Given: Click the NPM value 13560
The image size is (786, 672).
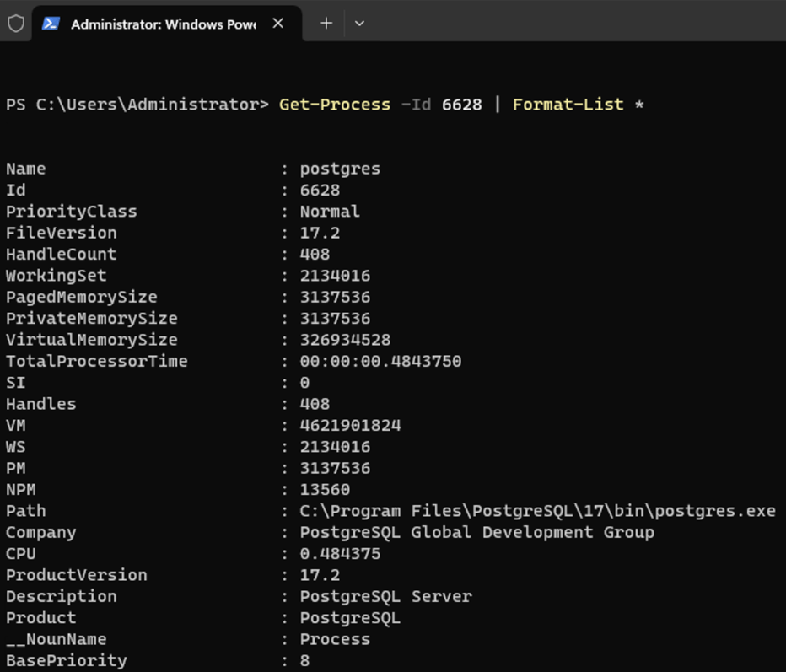Looking at the screenshot, I should point(325,490).
